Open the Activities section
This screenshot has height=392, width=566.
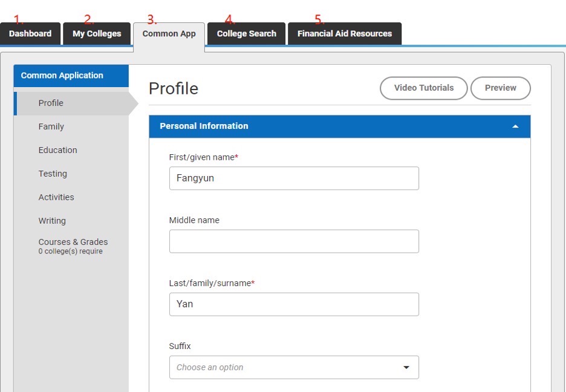(x=56, y=197)
